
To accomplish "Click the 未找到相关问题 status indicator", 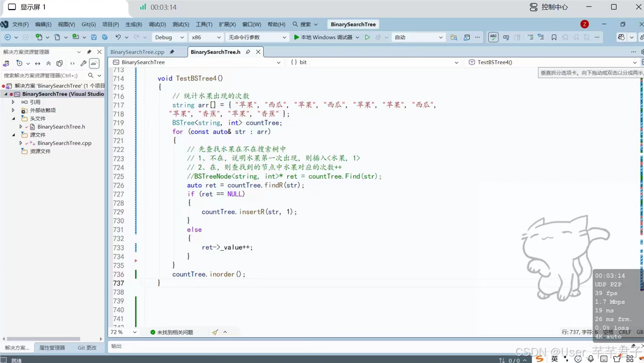I will point(172,332).
